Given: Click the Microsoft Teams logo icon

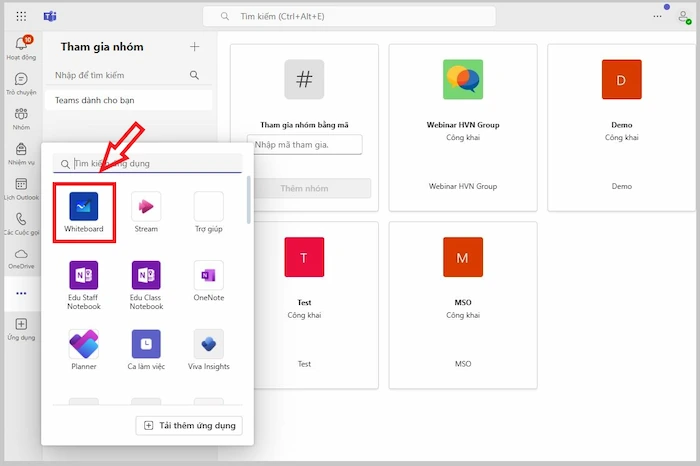Looking at the screenshot, I should 50,17.
